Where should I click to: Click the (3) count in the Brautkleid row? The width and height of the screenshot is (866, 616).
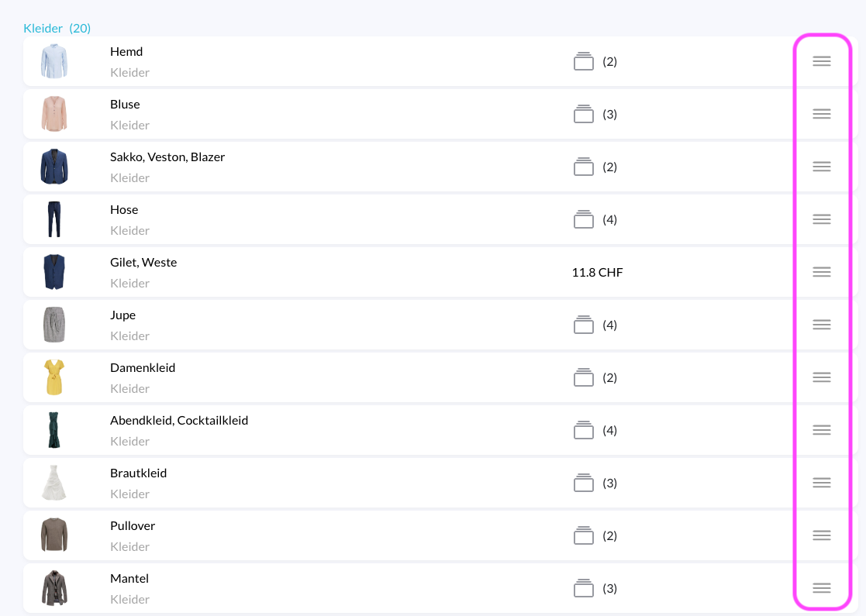(x=609, y=484)
